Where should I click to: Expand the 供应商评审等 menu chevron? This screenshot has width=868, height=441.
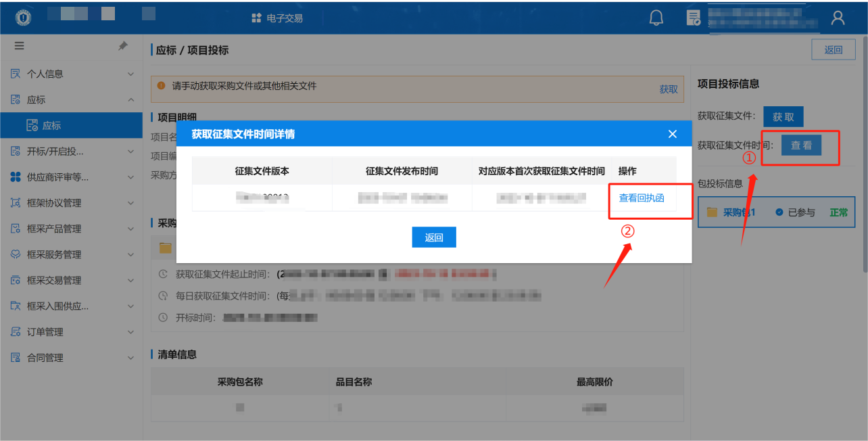click(130, 177)
